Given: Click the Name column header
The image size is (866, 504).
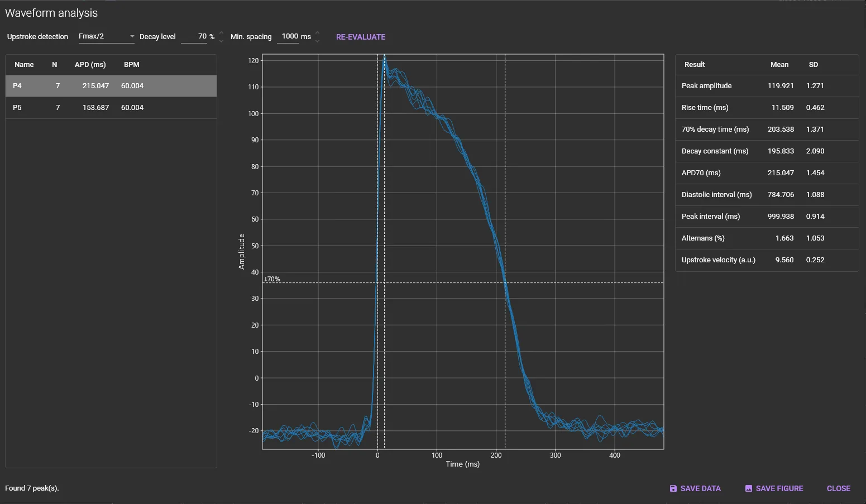Looking at the screenshot, I should 24,65.
